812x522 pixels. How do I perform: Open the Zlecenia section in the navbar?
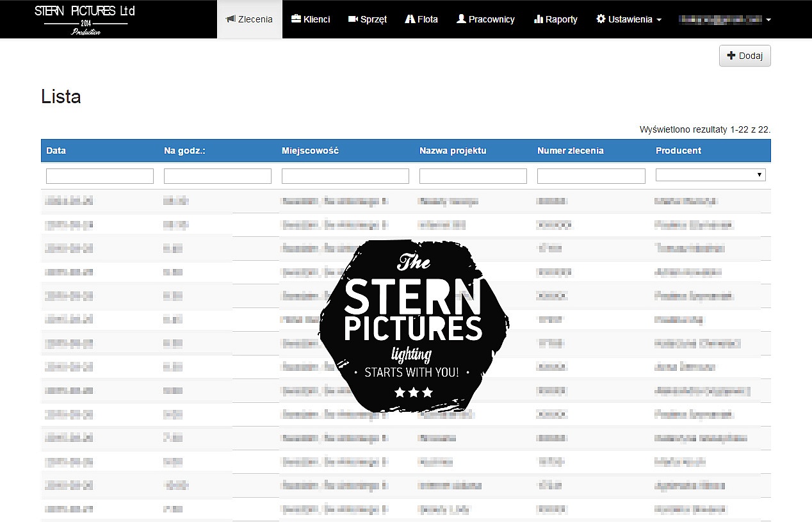click(x=249, y=19)
